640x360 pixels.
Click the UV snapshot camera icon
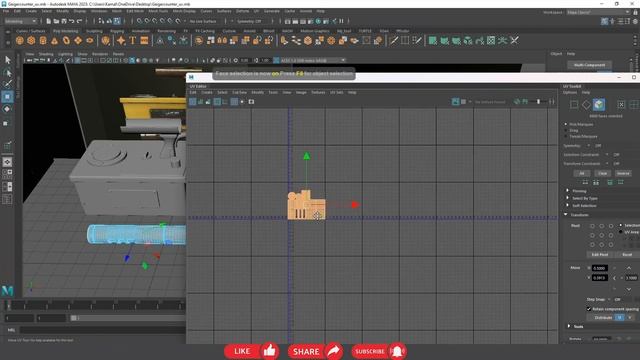tap(251, 102)
